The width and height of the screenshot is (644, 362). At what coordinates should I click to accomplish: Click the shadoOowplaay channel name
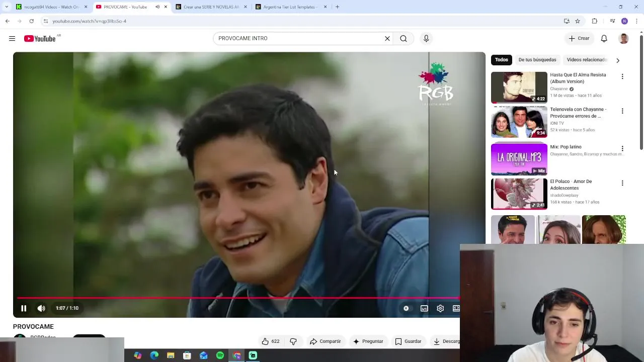tap(564, 195)
